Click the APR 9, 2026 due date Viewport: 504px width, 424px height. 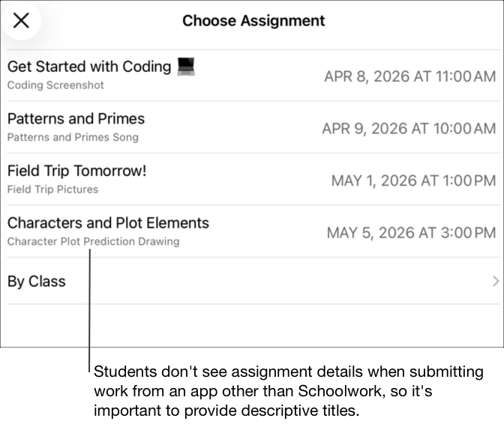409,128
